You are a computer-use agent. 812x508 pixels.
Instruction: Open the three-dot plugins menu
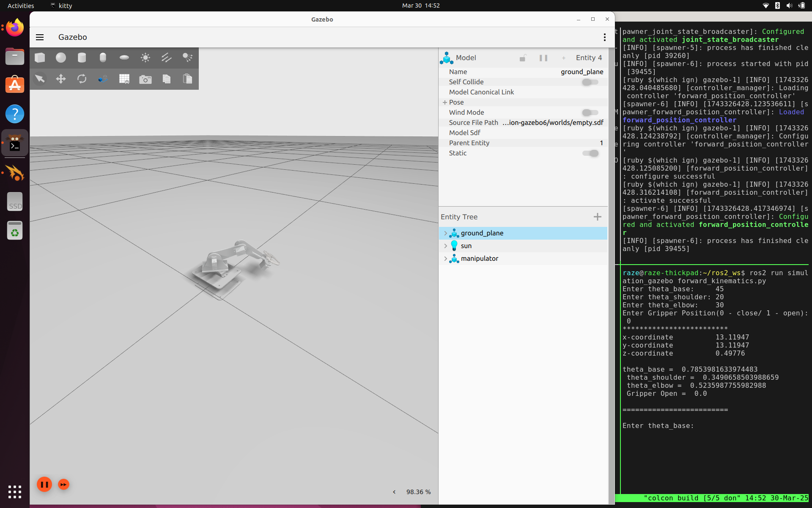coord(605,37)
